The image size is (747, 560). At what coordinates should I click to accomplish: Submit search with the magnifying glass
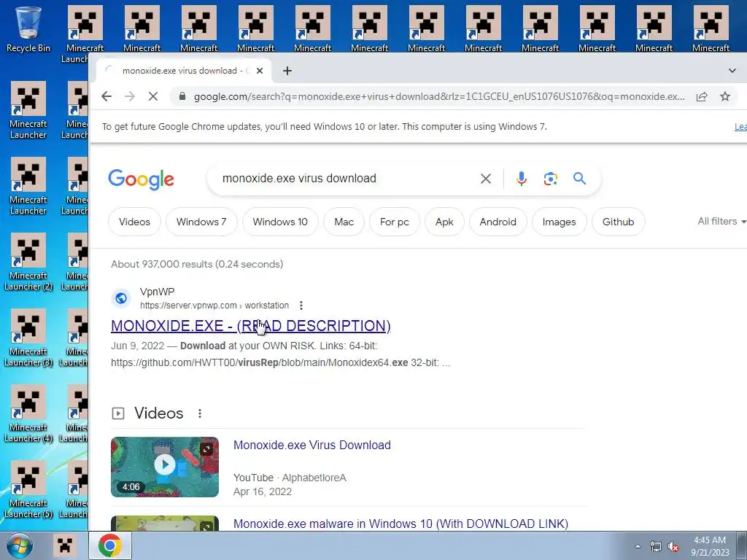point(579,179)
